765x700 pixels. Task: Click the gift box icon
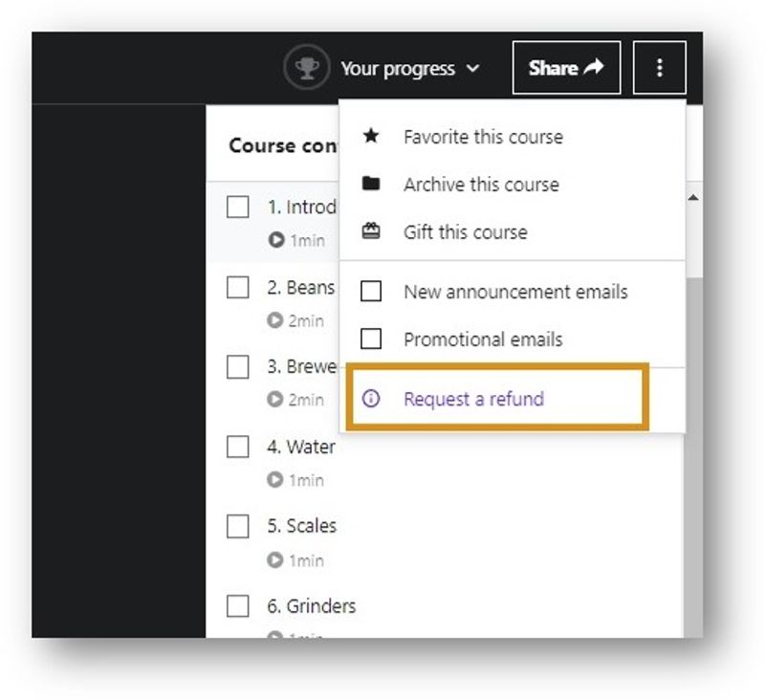tap(371, 232)
